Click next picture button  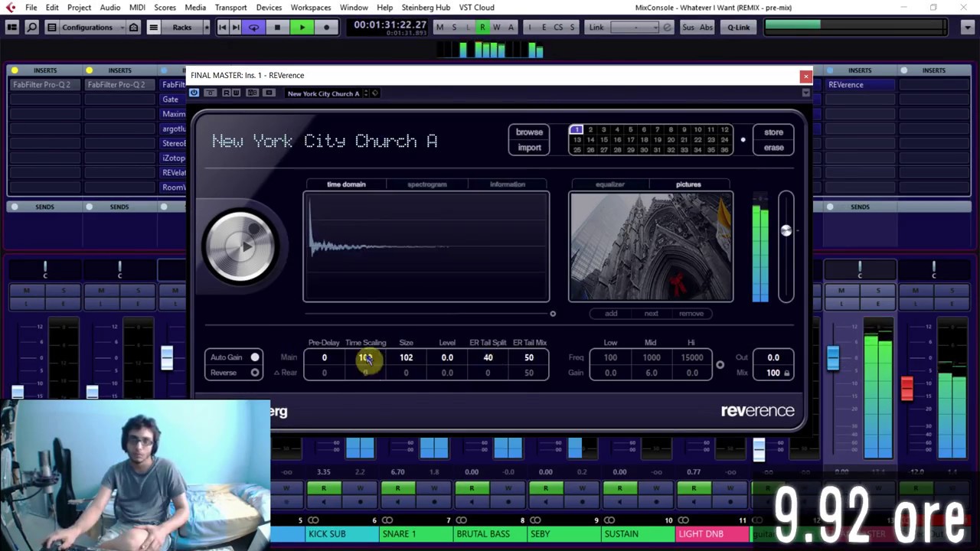(651, 314)
